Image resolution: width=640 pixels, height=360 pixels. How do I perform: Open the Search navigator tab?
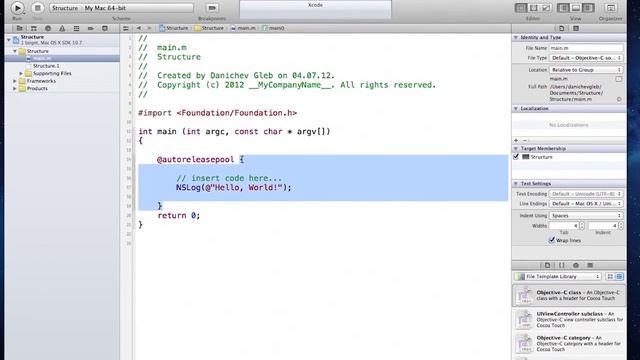click(48, 28)
